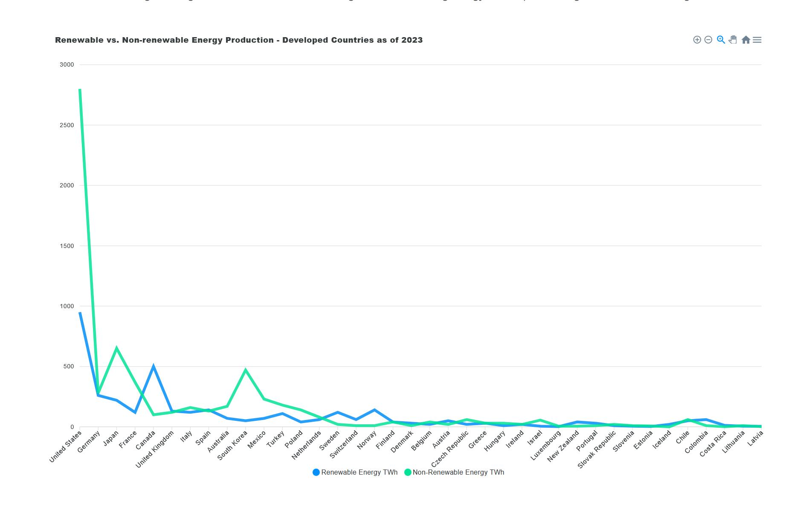
Task: Click the blue line peak at Norway
Action: click(x=374, y=410)
